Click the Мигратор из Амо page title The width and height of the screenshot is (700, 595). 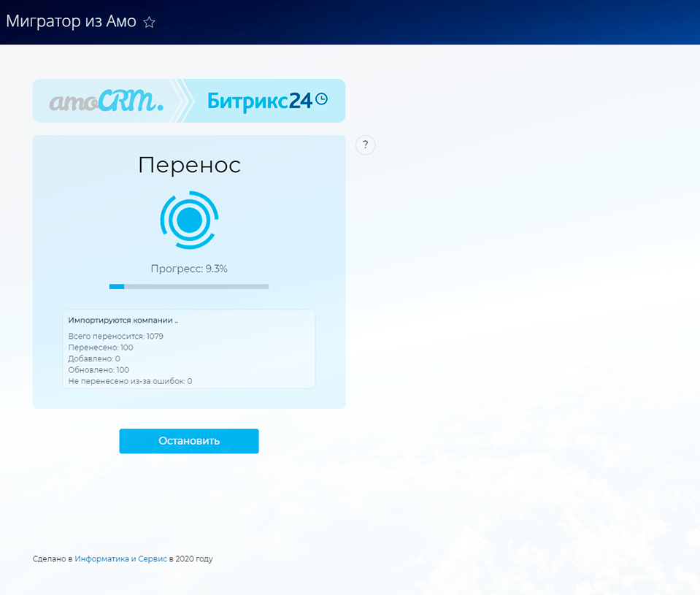click(71, 22)
